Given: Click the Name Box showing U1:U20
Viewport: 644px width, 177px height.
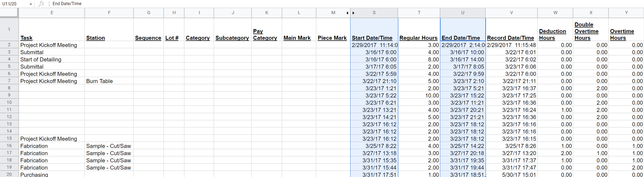Looking at the screenshot, I should click(x=15, y=4).
